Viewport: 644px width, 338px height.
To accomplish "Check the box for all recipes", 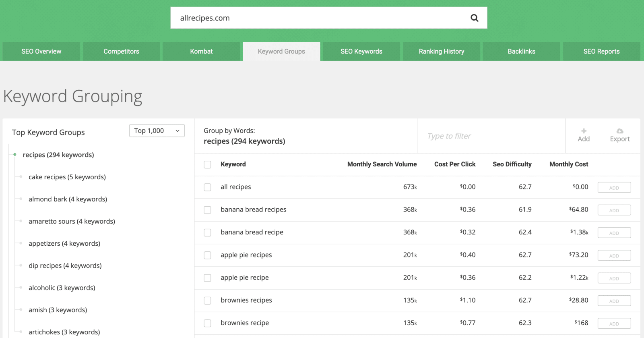I will (207, 187).
